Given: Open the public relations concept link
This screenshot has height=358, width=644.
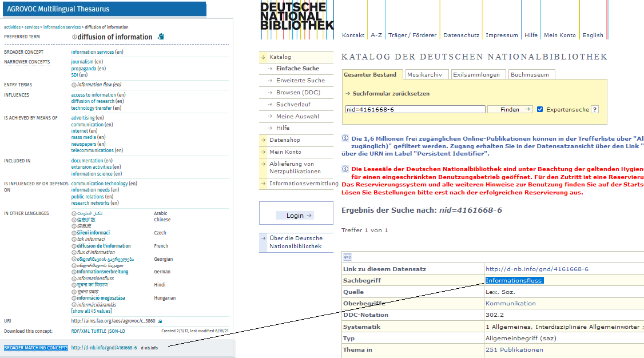Looking at the screenshot, I should 88,197.
